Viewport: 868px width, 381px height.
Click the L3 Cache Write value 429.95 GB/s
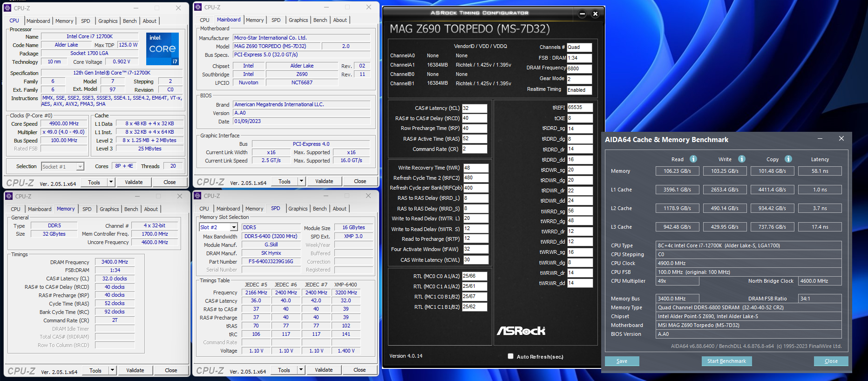725,227
